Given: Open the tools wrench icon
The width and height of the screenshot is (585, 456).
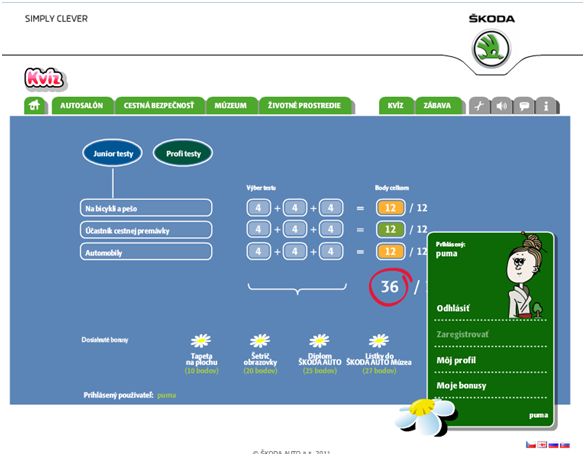Looking at the screenshot, I should coord(479,106).
